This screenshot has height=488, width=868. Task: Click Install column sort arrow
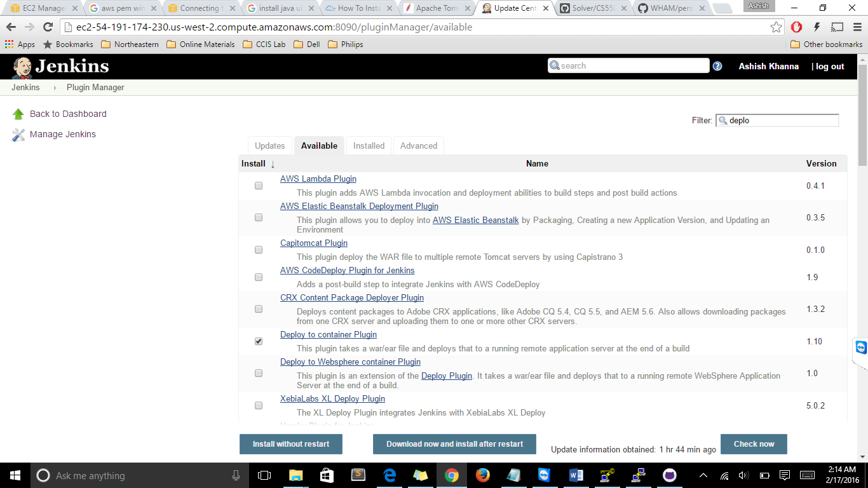273,164
